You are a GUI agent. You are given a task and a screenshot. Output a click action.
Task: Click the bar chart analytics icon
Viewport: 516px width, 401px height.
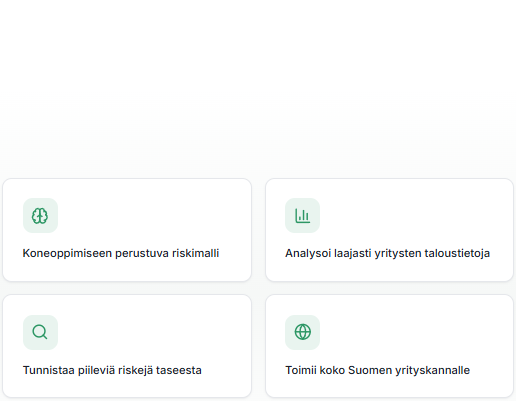click(x=302, y=216)
